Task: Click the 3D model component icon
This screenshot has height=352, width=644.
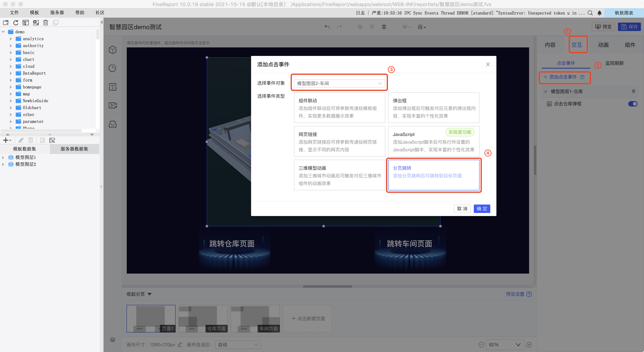Action: 113,50
